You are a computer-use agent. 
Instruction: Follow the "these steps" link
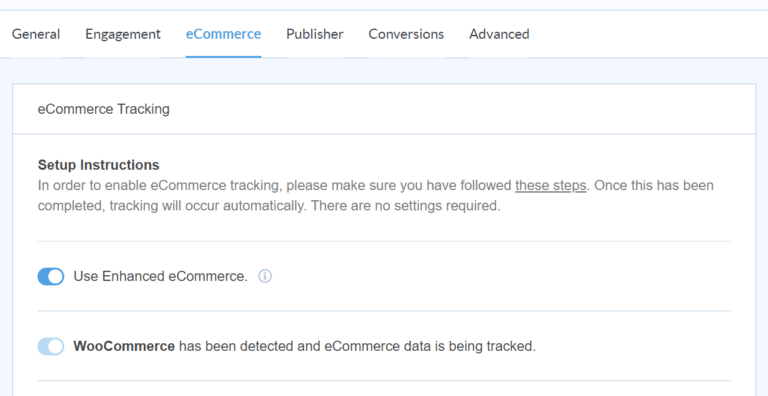tap(551, 186)
